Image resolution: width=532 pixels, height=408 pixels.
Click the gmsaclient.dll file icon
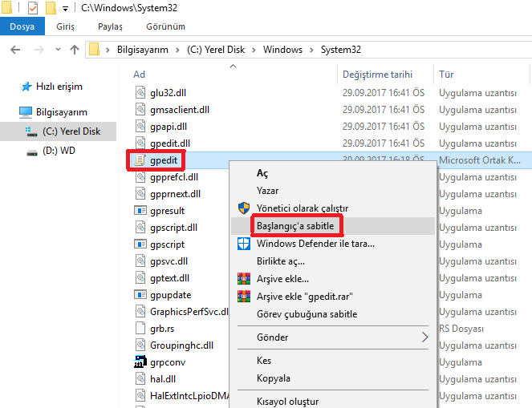pyautogui.click(x=140, y=110)
